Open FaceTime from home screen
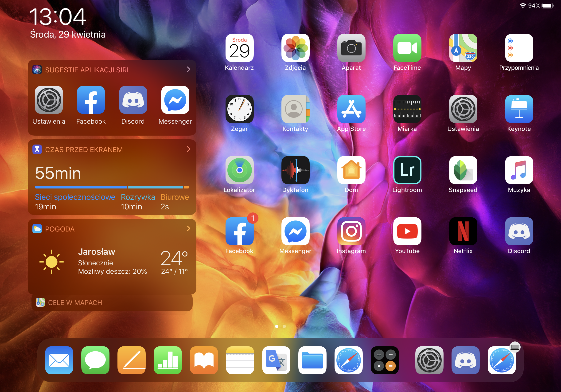 pos(407,48)
